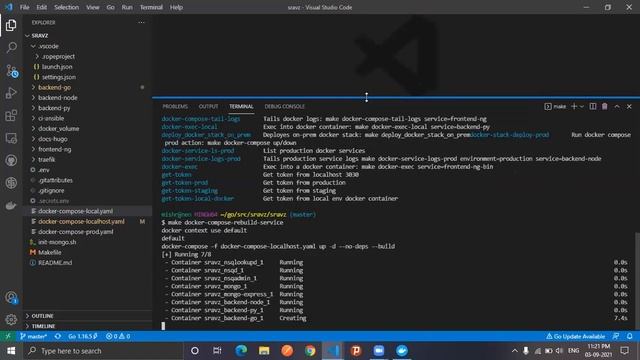This screenshot has height=360, width=640.
Task: Open the Docker view in activity bar
Action: tap(11, 205)
